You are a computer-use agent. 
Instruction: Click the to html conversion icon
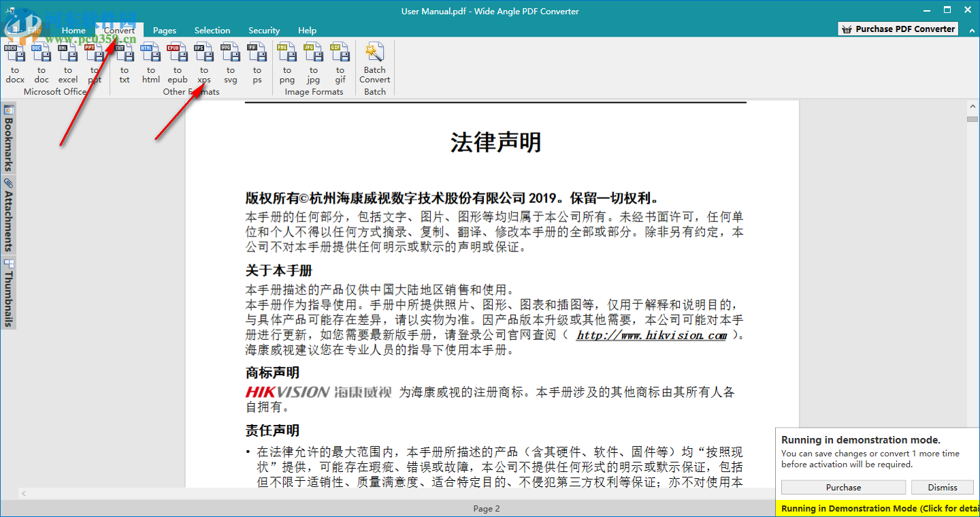[x=150, y=65]
